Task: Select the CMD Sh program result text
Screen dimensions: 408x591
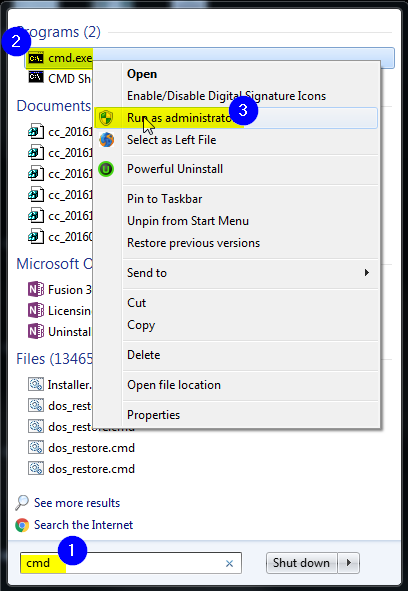Action: 70,78
